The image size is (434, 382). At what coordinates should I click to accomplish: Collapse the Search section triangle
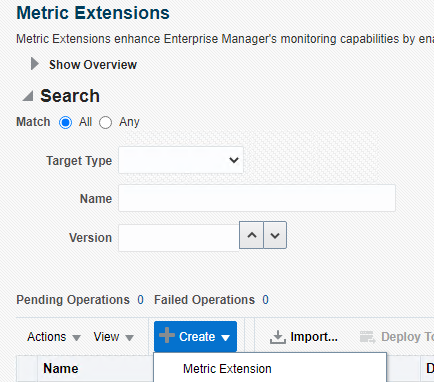coord(28,96)
